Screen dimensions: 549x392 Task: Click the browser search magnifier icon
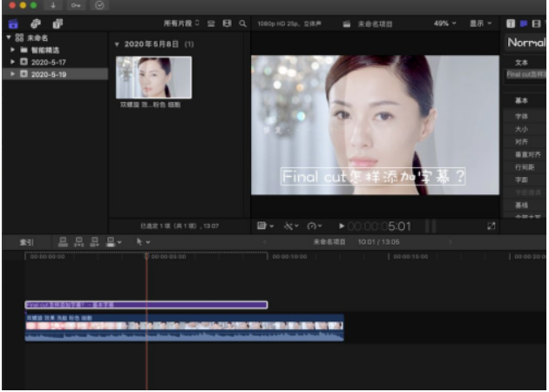point(242,24)
